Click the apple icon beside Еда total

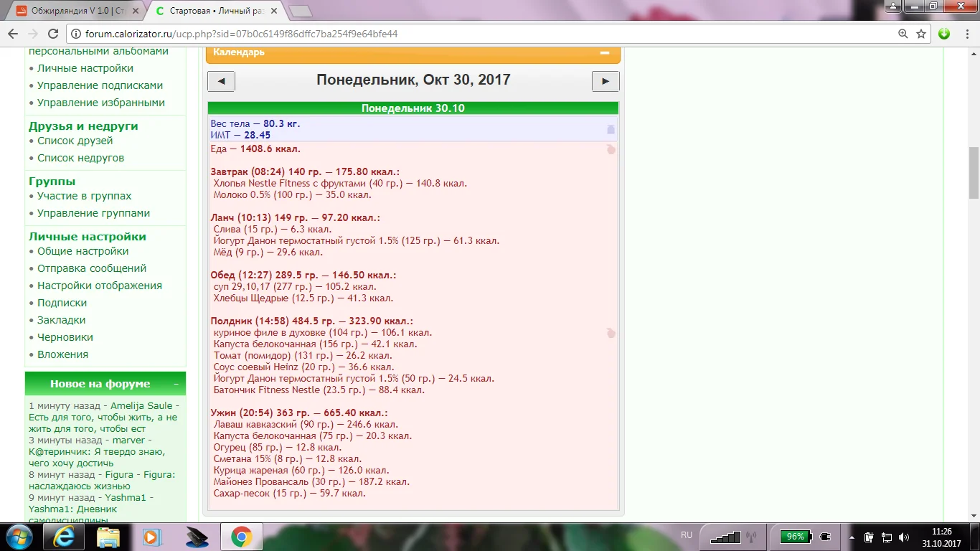point(611,149)
